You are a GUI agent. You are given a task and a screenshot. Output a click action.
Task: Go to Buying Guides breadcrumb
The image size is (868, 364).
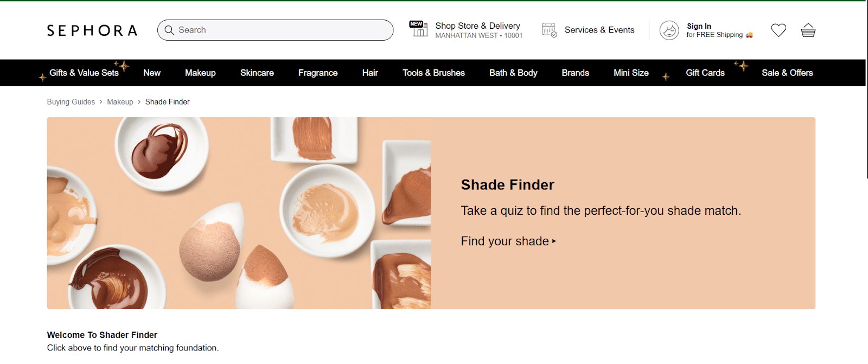pos(71,102)
